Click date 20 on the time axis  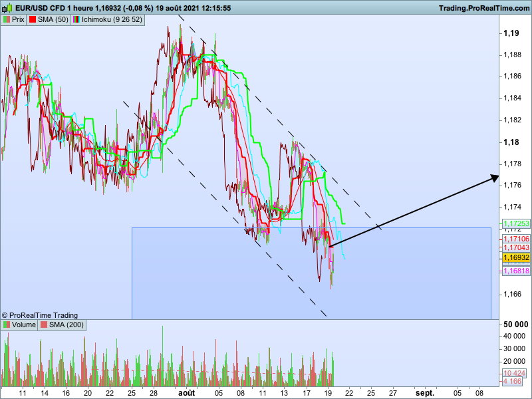tap(88, 393)
